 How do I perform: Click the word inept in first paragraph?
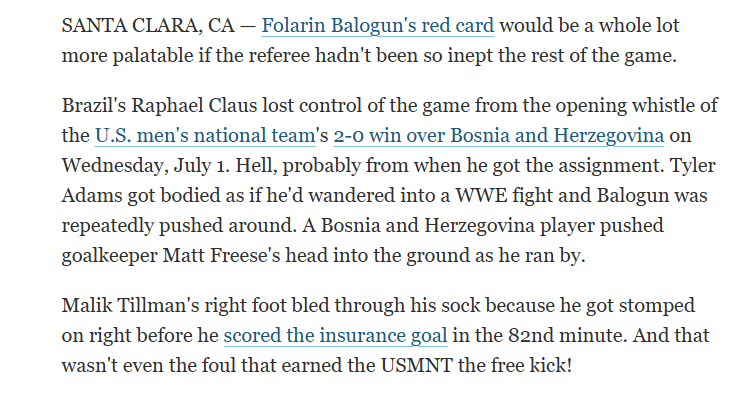469,56
